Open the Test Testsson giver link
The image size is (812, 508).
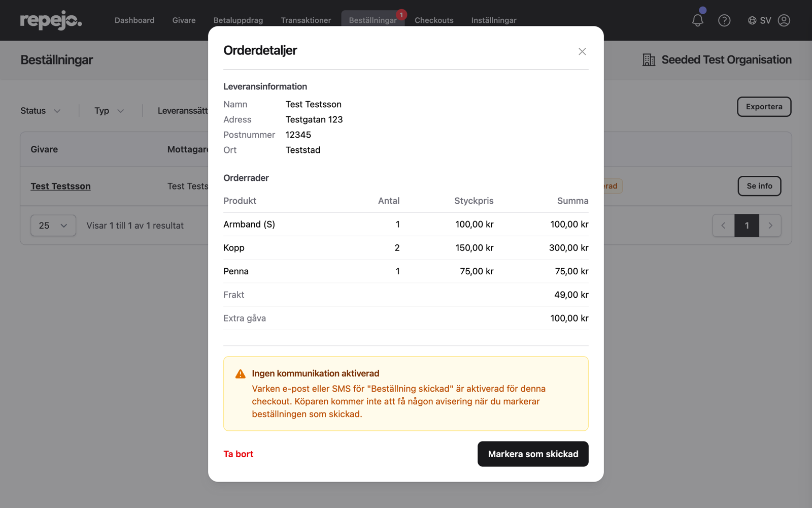coord(60,186)
